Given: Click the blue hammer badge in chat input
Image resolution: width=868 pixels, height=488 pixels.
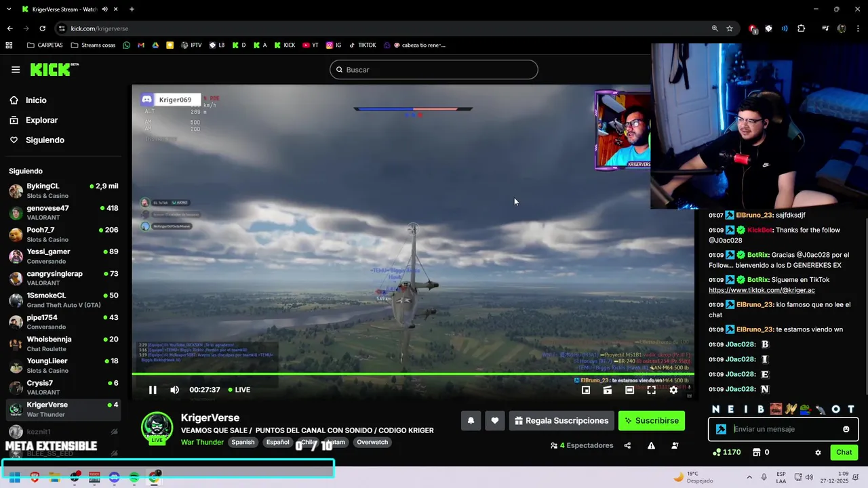Looking at the screenshot, I should 721,429.
